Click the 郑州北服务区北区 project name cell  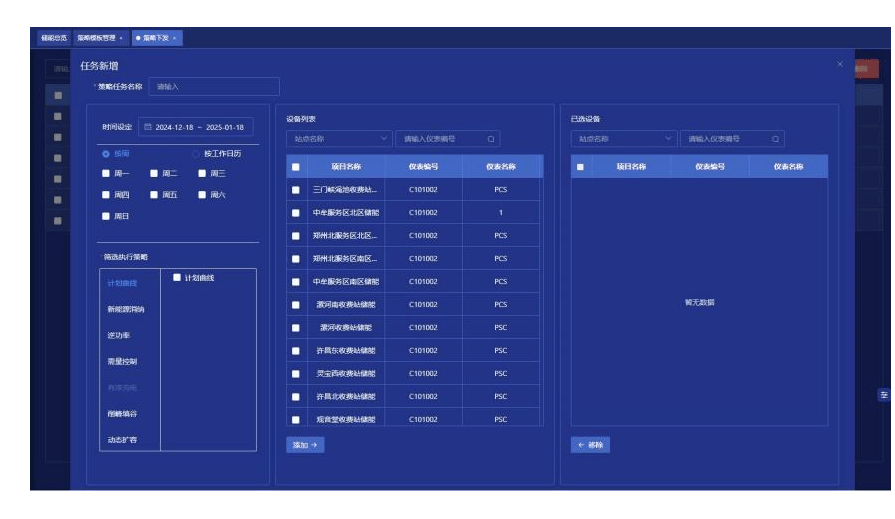coord(345,236)
